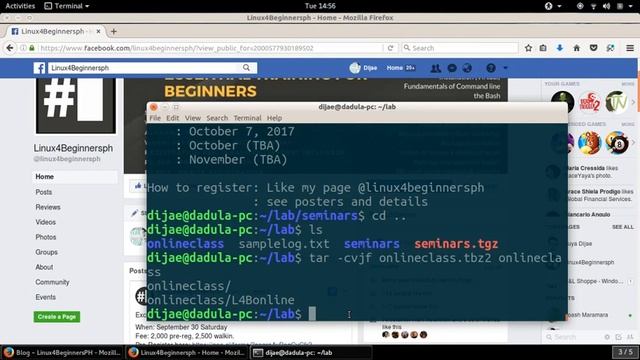The image size is (640, 360).
Task: Select About in the page sidebar
Action: tap(44, 267)
